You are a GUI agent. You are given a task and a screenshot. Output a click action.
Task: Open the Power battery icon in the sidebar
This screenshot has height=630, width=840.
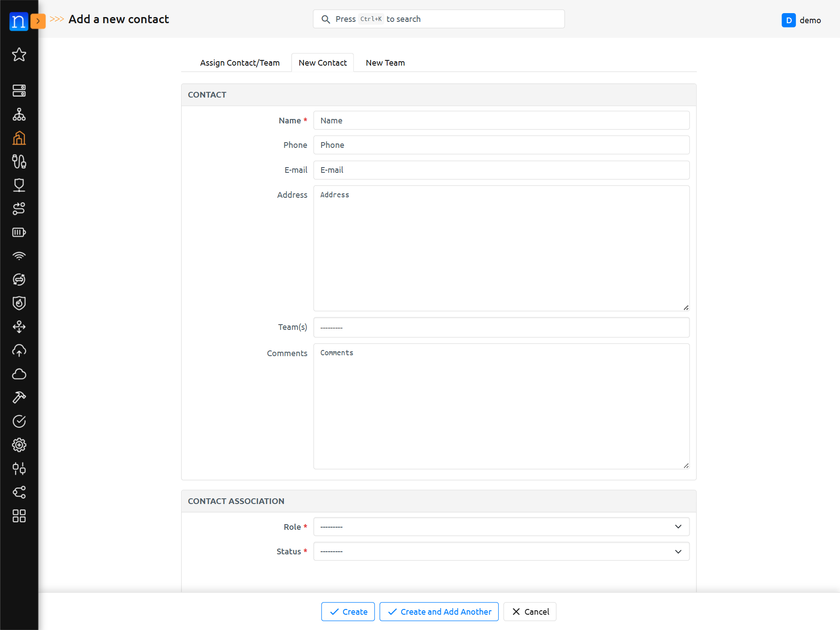19,232
